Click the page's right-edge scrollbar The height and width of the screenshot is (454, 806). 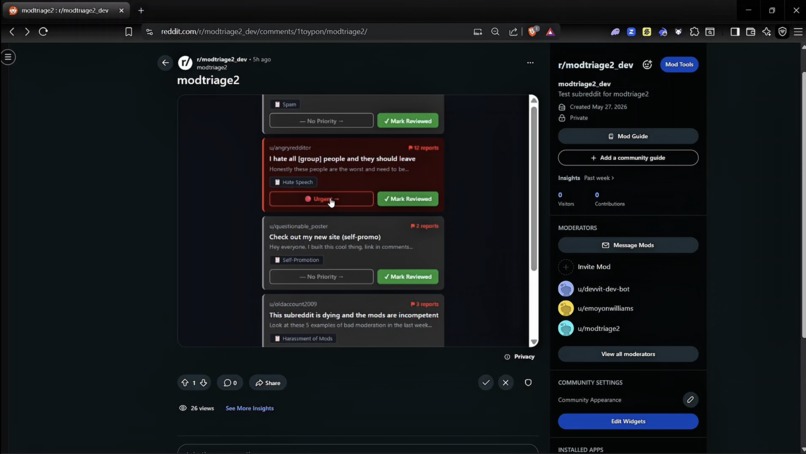(x=803, y=206)
